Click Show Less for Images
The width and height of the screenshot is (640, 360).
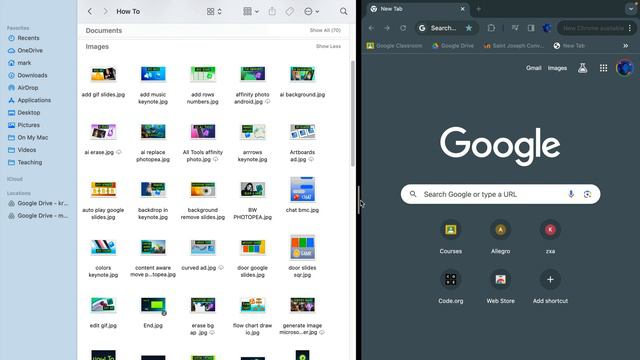[328, 46]
